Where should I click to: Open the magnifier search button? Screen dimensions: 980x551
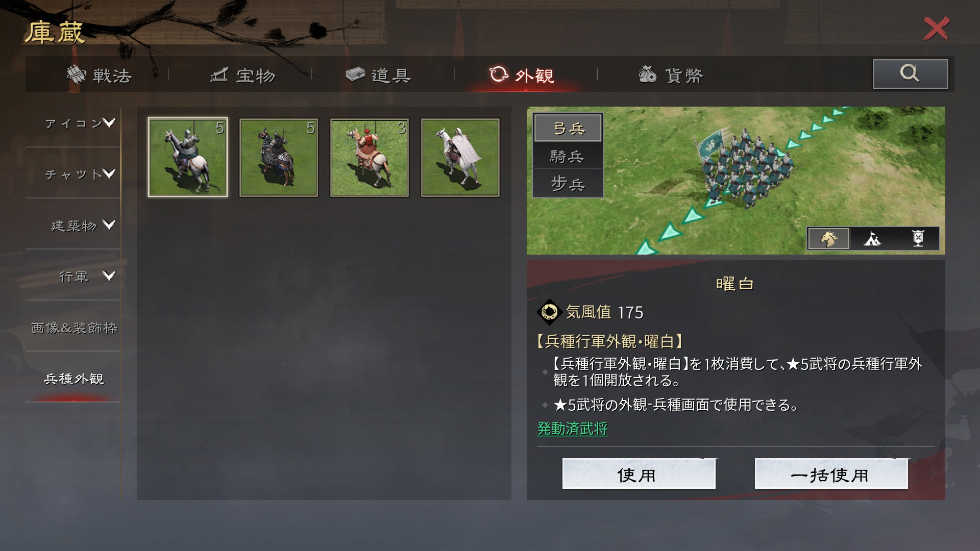tap(910, 74)
